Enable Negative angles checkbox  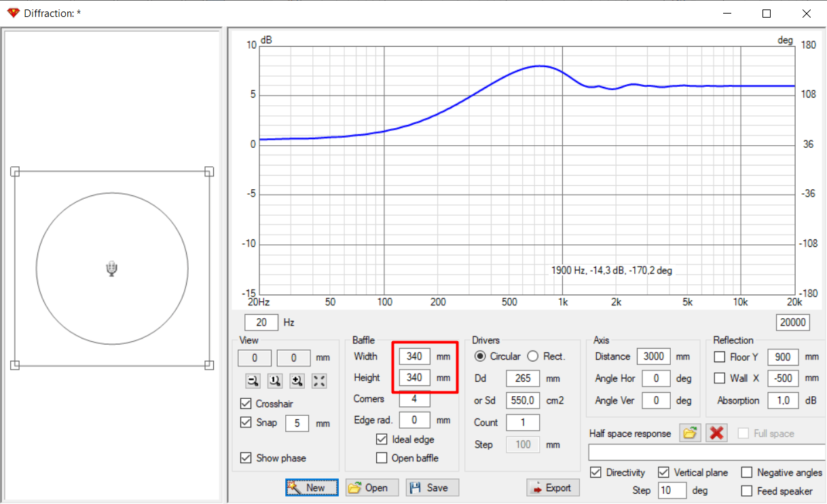(747, 472)
